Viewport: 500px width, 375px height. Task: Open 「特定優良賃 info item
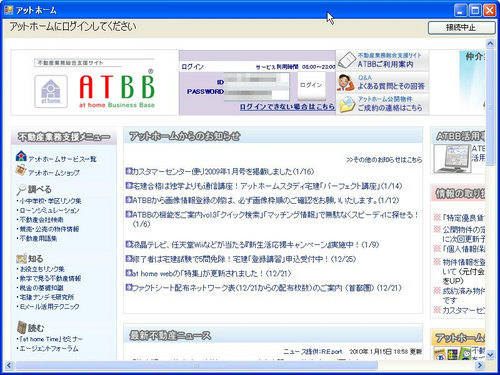pyautogui.click(x=463, y=218)
